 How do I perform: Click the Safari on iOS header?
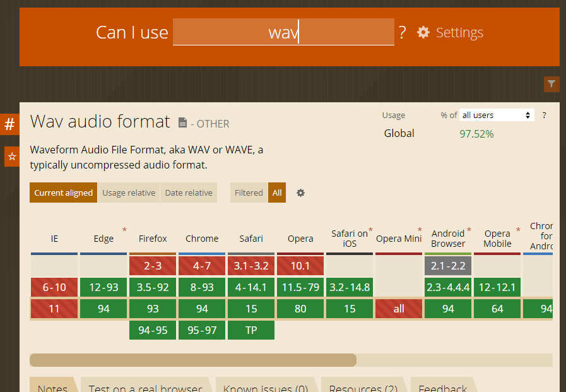coord(350,239)
